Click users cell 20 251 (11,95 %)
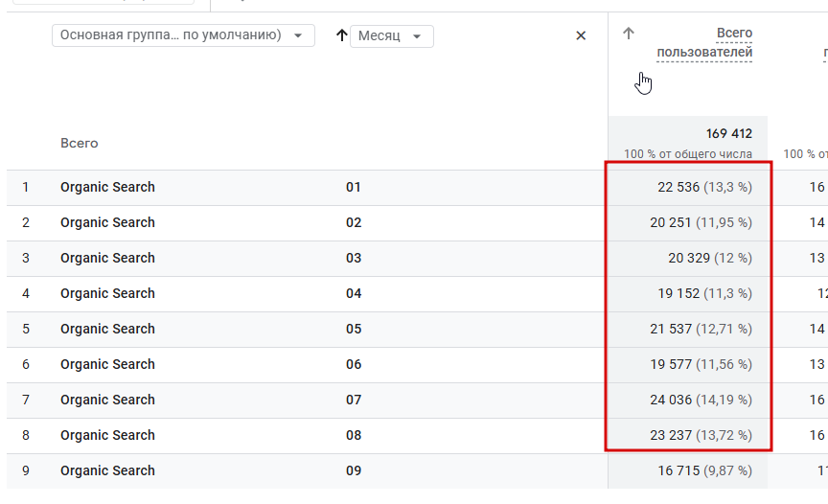Screen dimensions: 828x504 701,222
